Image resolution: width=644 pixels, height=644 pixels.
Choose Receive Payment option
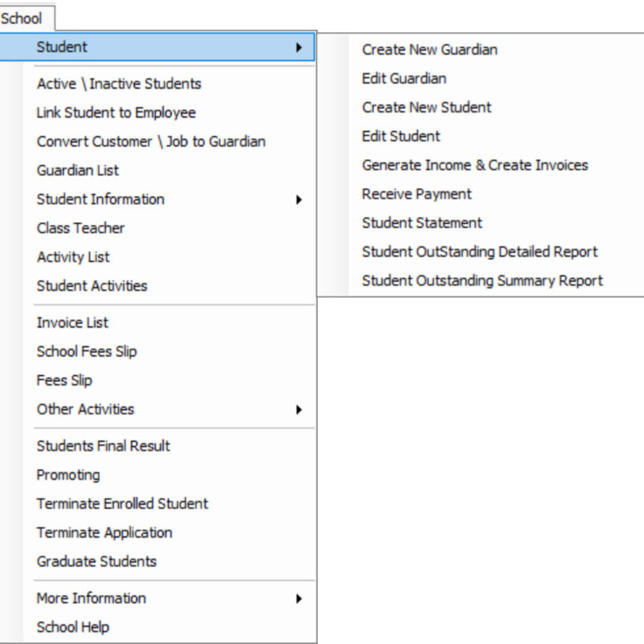pyautogui.click(x=417, y=194)
